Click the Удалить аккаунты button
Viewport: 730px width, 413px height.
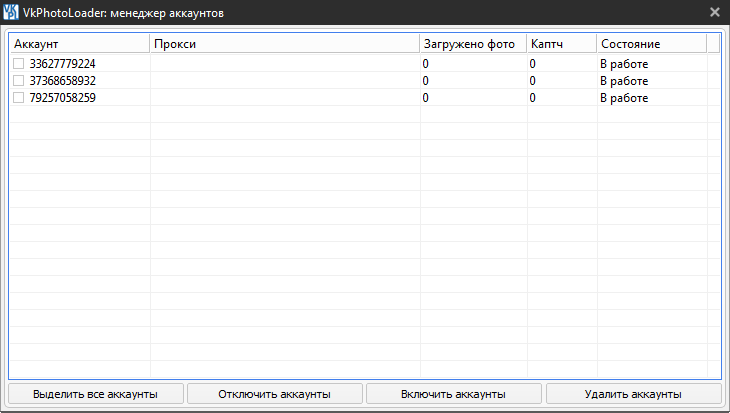[633, 394]
